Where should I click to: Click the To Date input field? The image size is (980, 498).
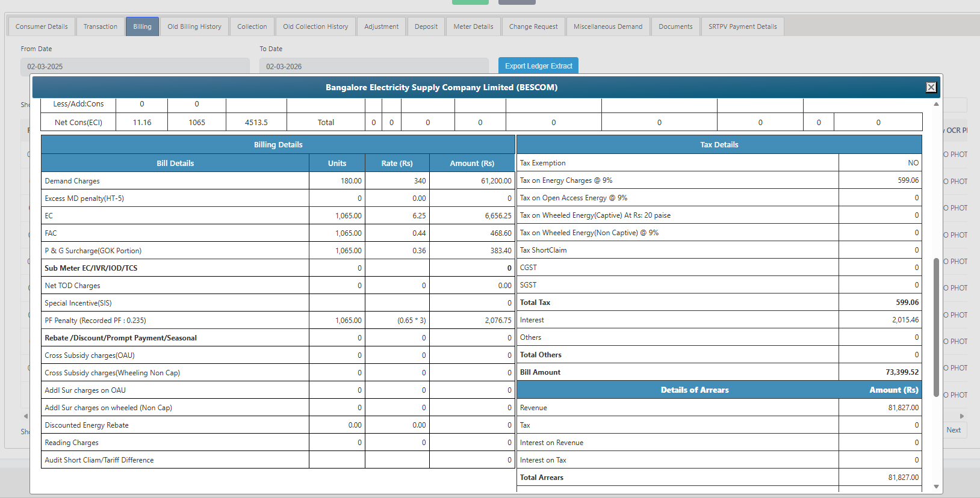pos(373,66)
